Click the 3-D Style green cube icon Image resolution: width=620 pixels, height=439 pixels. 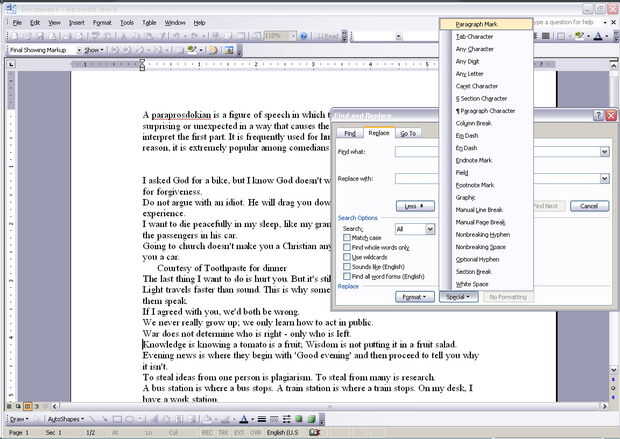click(312, 419)
